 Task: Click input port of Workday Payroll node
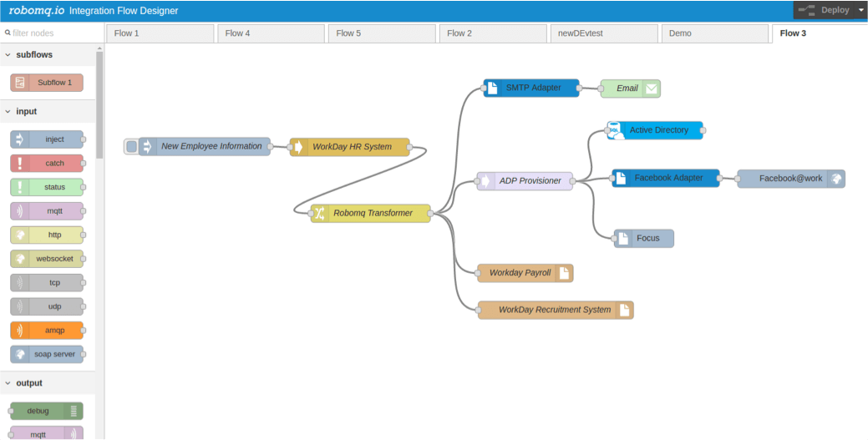coord(479,273)
